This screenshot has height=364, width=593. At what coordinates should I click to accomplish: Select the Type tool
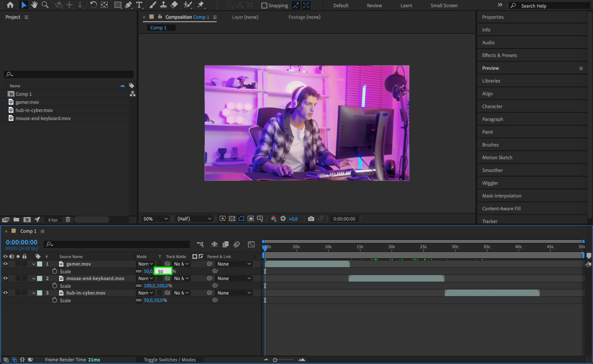[x=139, y=5]
